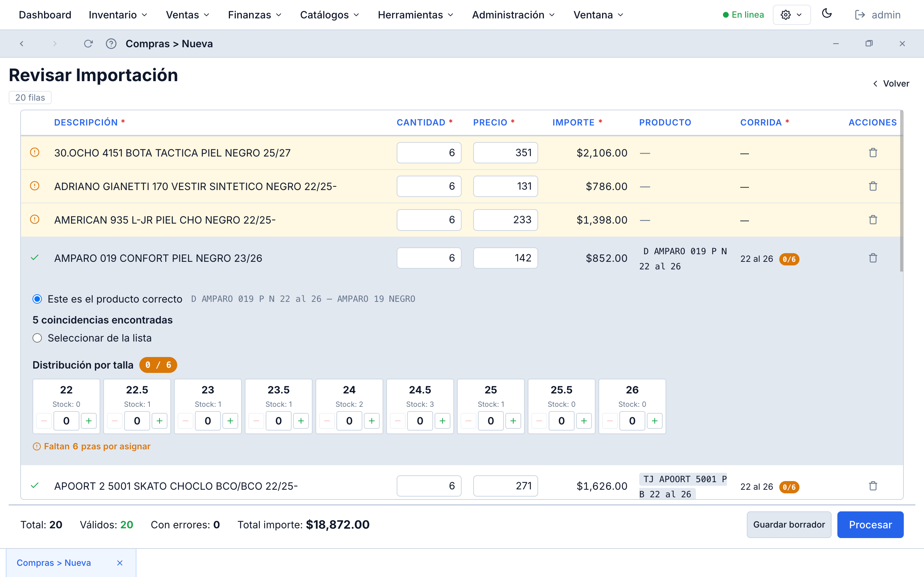Expand the Ventana menu

(x=597, y=14)
